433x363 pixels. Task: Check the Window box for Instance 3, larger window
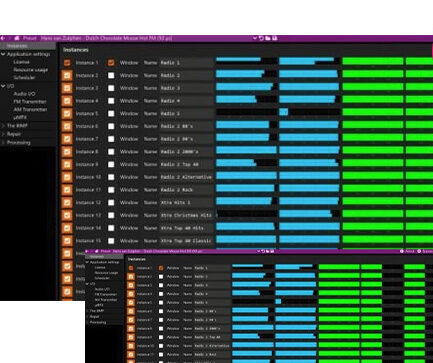(x=111, y=88)
